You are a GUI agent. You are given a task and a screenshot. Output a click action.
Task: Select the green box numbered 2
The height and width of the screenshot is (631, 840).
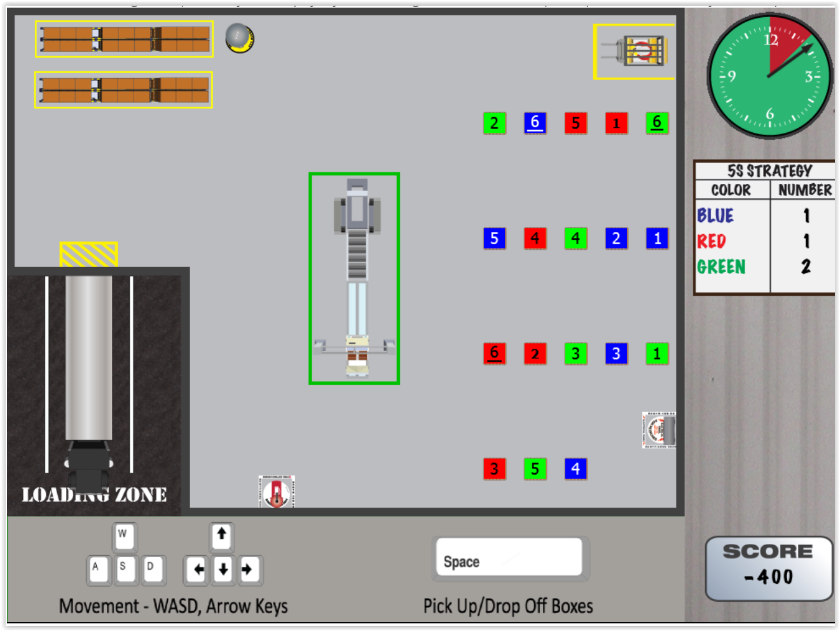[x=494, y=123]
